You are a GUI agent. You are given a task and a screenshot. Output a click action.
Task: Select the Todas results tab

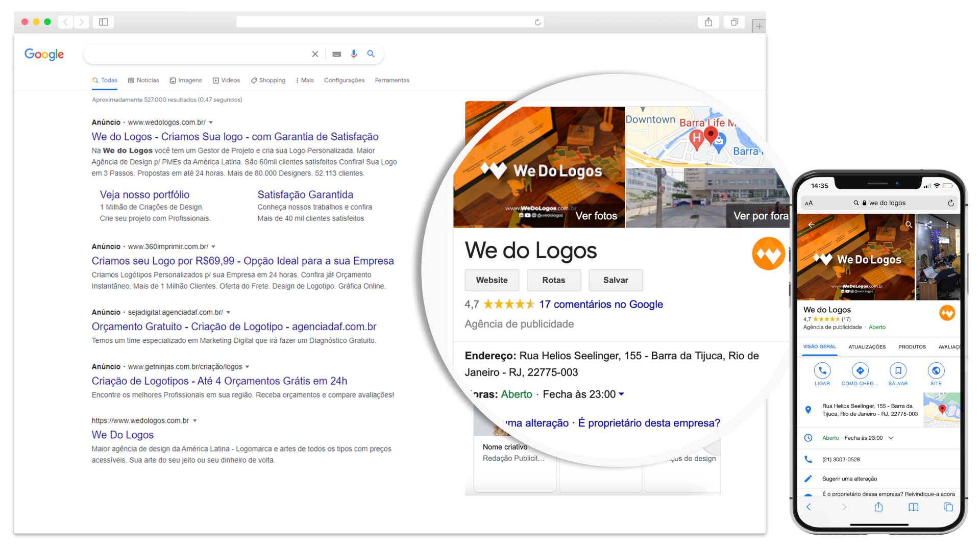coord(105,80)
